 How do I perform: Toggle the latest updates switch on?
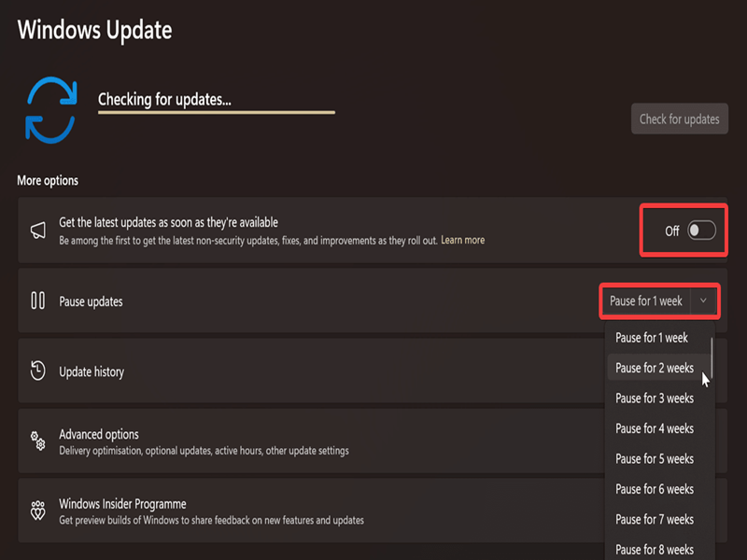[701, 231]
